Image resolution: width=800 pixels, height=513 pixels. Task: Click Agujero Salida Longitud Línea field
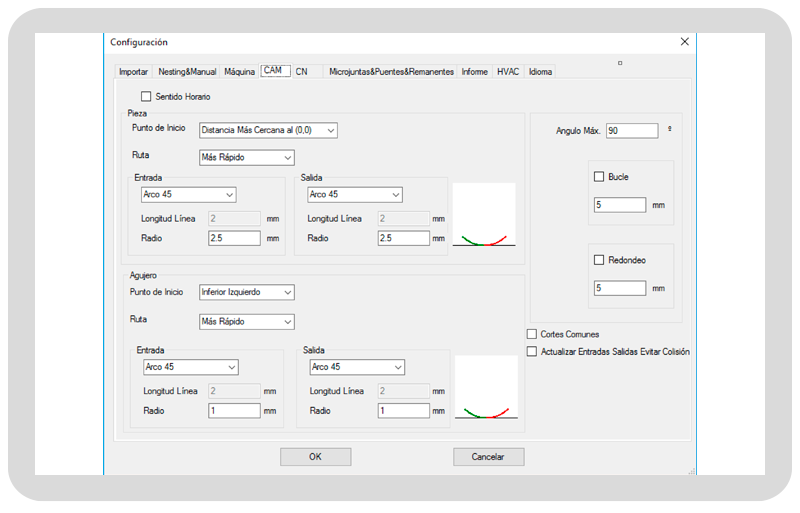tap(404, 391)
